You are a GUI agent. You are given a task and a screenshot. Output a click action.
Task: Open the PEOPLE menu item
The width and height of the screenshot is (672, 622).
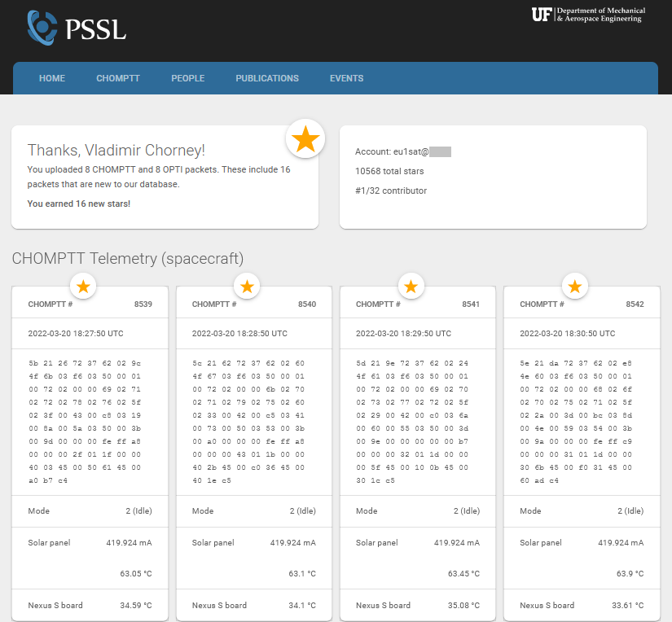[x=187, y=78]
